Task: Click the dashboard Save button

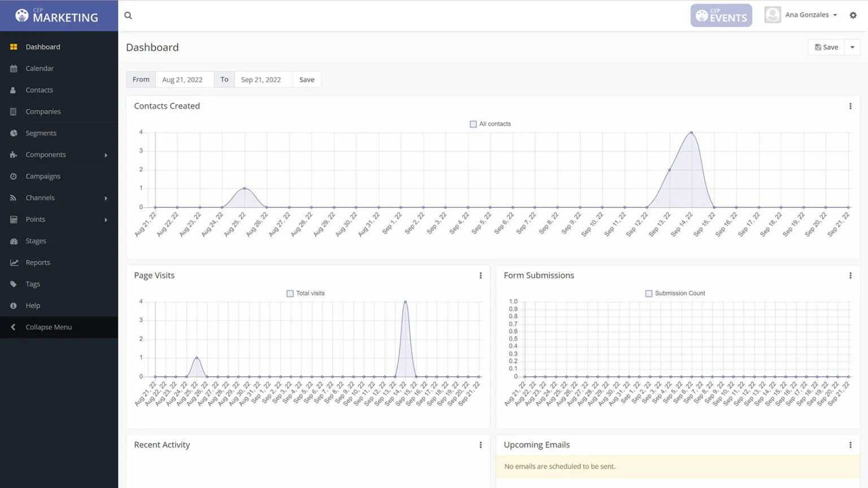Action: tap(826, 47)
